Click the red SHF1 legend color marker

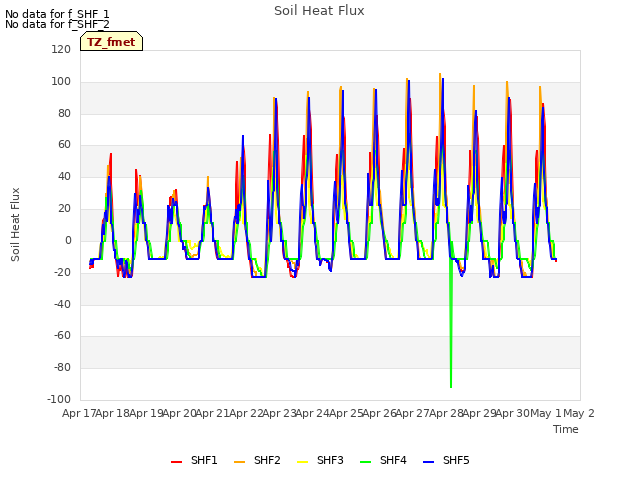point(176,462)
